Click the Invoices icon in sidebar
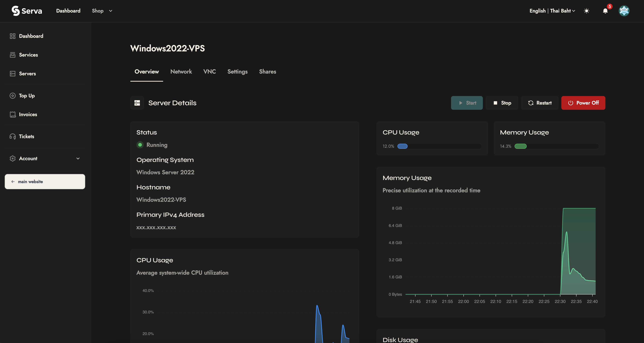The image size is (644, 343). pyautogui.click(x=12, y=114)
